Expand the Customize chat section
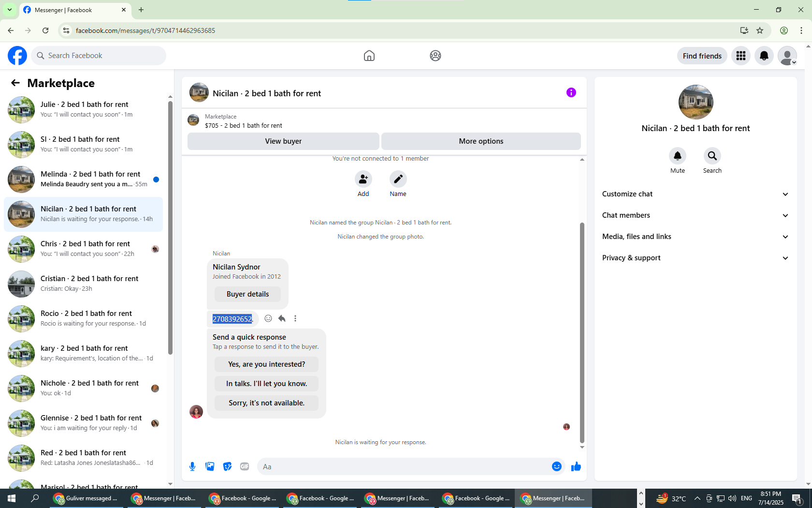This screenshot has height=508, width=812. point(696,194)
